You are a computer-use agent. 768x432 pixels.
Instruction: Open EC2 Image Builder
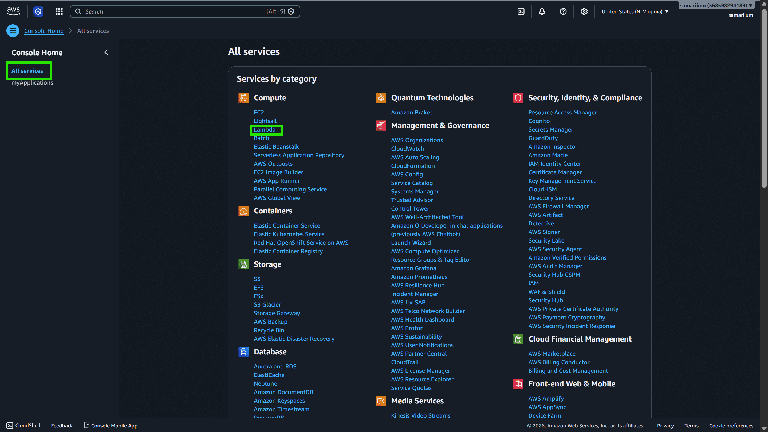coord(278,172)
